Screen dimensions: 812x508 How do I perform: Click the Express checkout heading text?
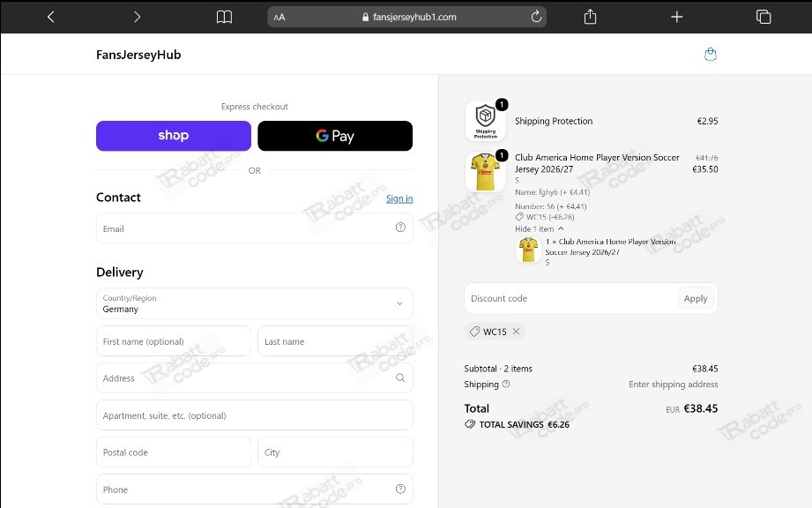pyautogui.click(x=254, y=106)
